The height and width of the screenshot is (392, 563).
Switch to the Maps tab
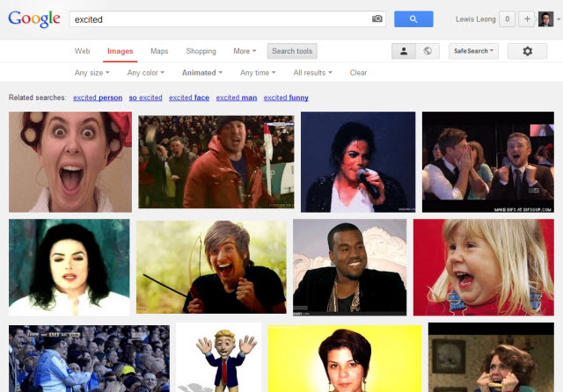(x=159, y=51)
